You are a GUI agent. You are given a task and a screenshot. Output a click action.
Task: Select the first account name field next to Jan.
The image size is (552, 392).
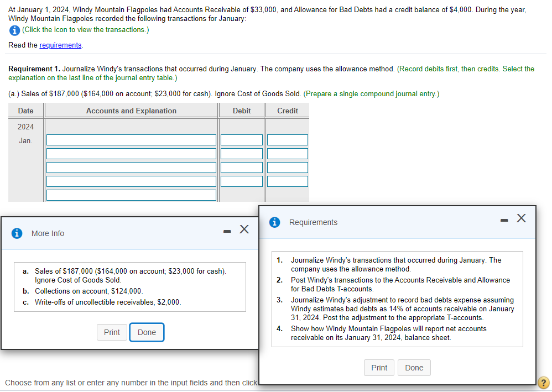pos(131,140)
